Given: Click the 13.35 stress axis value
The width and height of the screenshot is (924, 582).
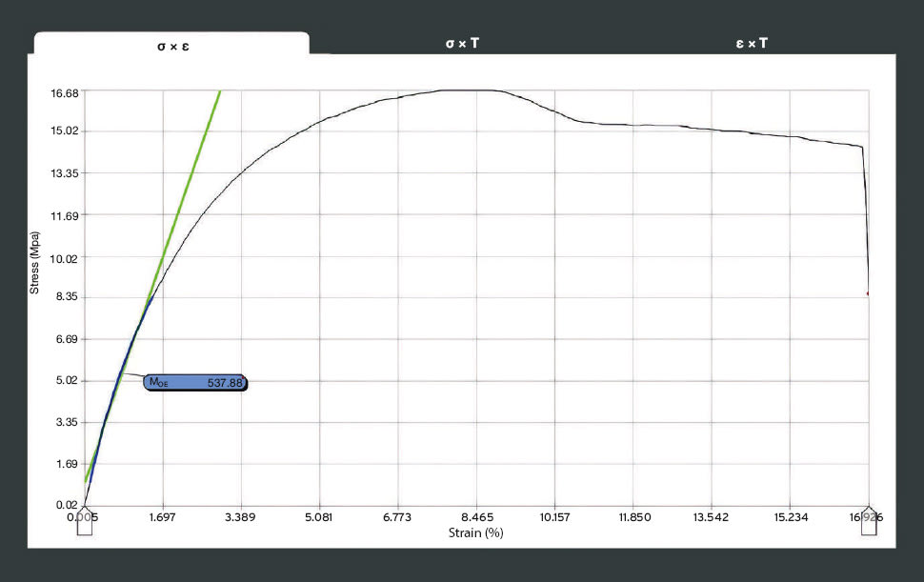Looking at the screenshot, I should [x=64, y=173].
